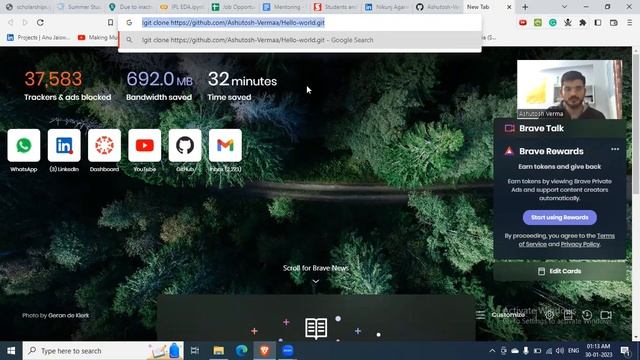Image resolution: width=640 pixels, height=360 pixels.
Task: Switch to the Job Opportunities tab
Action: pos(233,7)
